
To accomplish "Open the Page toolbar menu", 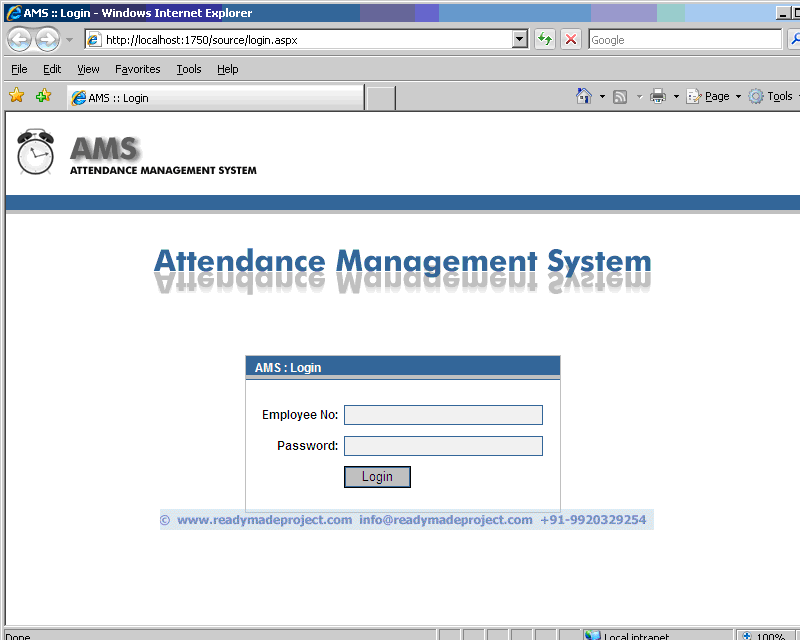I will 714,96.
